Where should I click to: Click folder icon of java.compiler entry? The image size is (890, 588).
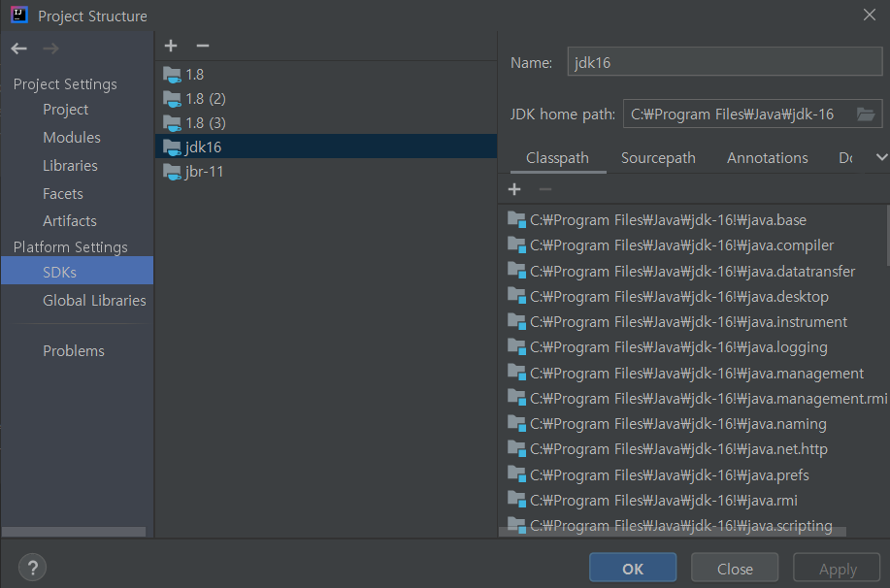point(516,245)
